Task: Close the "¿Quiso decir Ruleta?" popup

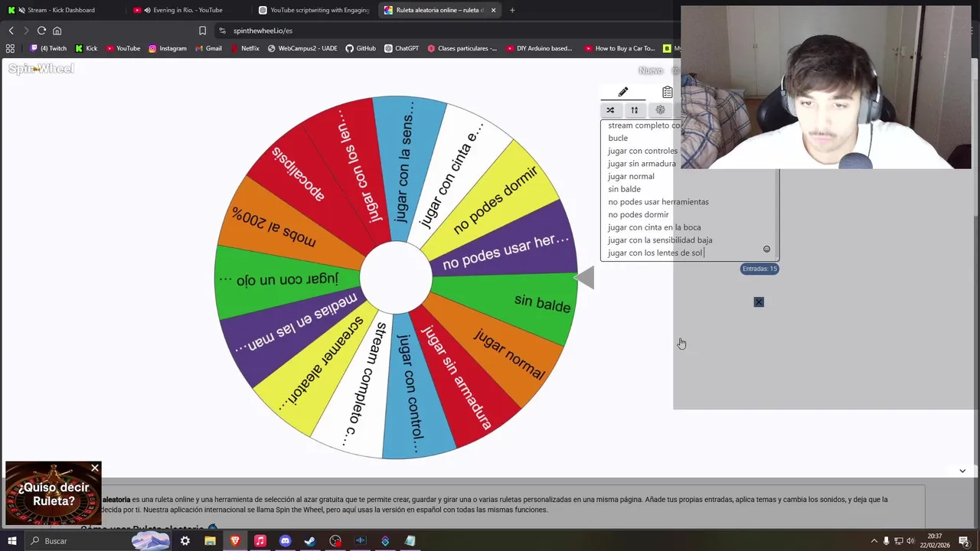Action: click(x=95, y=468)
